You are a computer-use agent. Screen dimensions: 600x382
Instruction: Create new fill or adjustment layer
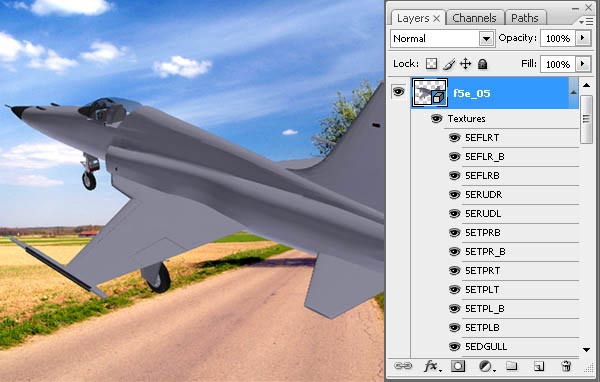(x=486, y=366)
